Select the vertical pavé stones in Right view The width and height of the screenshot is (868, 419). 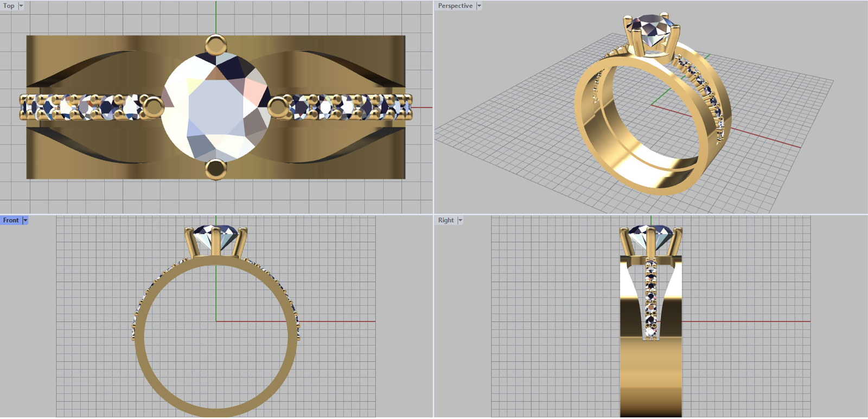click(650, 299)
